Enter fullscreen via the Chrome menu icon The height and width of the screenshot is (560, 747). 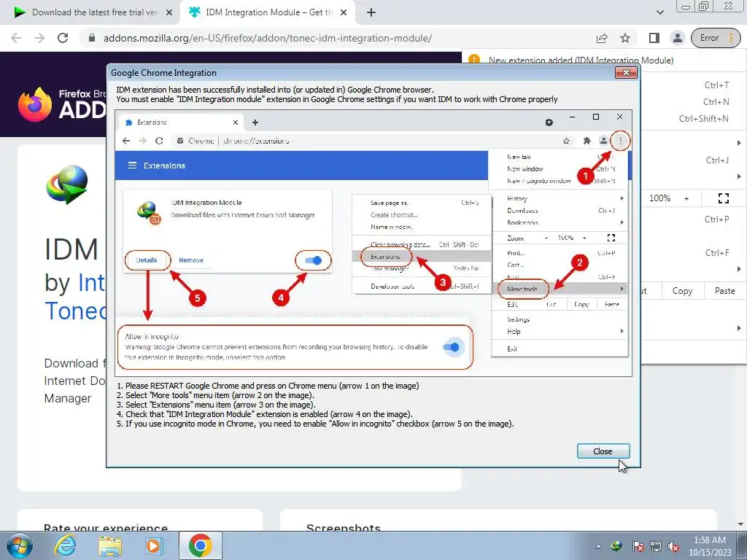click(724, 198)
